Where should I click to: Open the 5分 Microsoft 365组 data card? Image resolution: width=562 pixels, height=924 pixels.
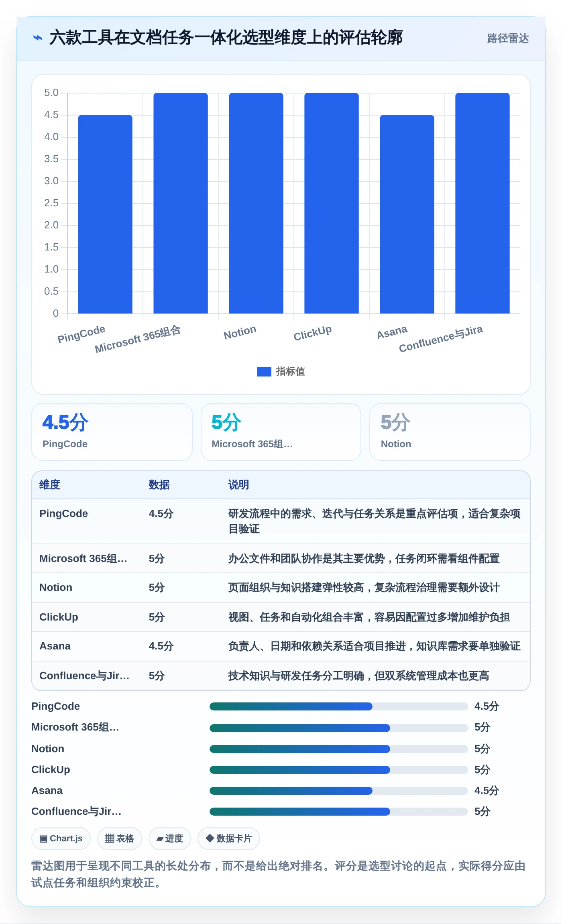281,432
